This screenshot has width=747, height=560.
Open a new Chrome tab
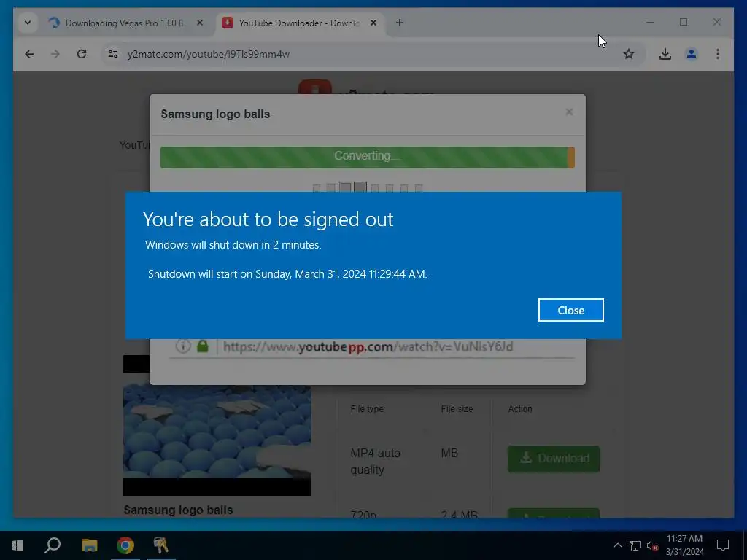click(x=399, y=23)
